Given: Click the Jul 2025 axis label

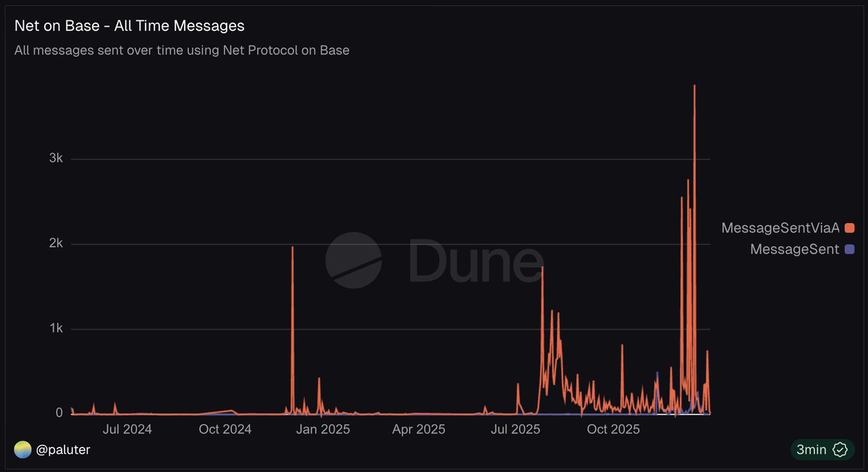Looking at the screenshot, I should [515, 429].
